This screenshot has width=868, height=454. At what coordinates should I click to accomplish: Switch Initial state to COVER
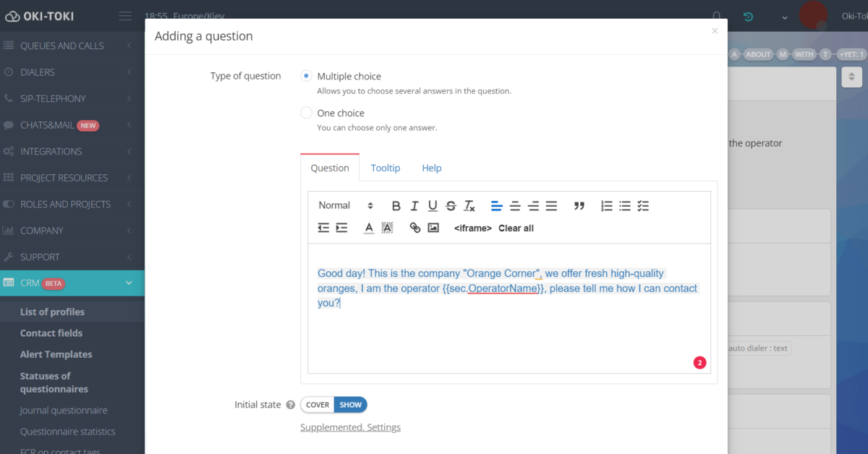[x=317, y=405]
